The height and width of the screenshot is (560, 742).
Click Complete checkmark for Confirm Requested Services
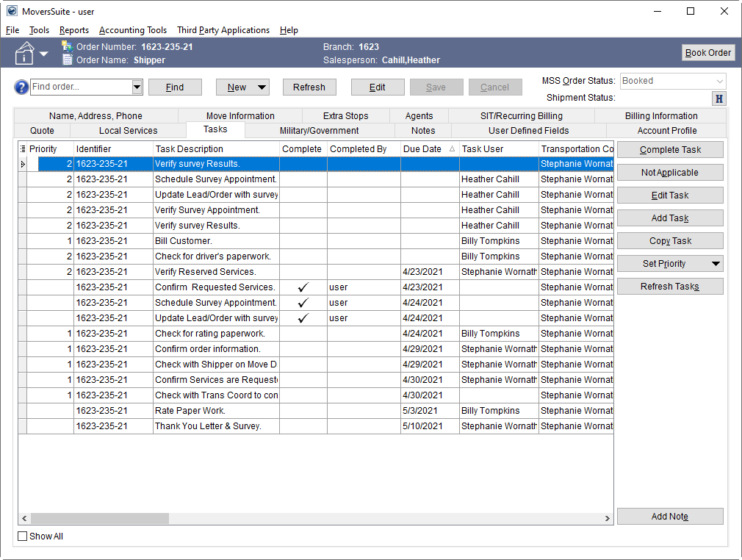click(303, 287)
